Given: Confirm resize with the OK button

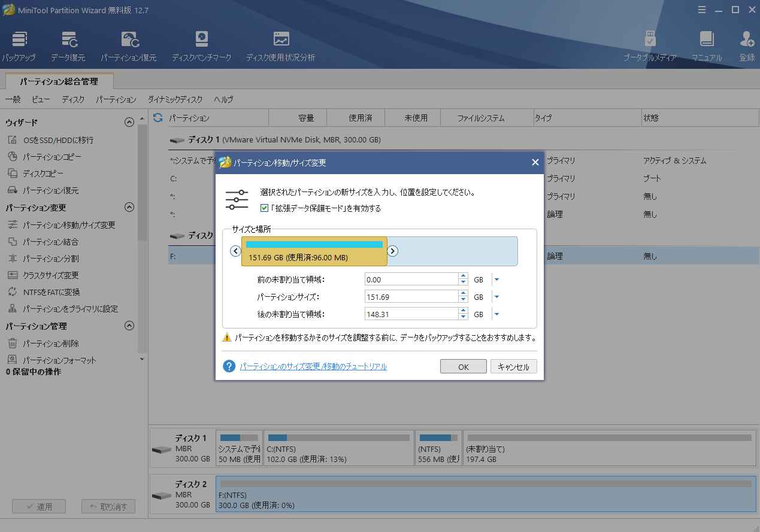Looking at the screenshot, I should (462, 366).
